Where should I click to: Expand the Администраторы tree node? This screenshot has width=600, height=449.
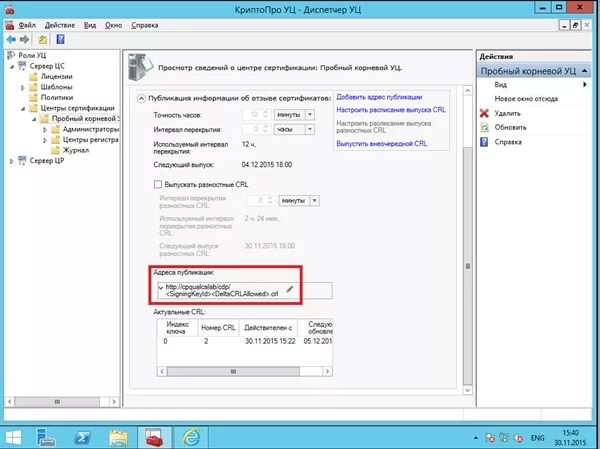click(45, 129)
